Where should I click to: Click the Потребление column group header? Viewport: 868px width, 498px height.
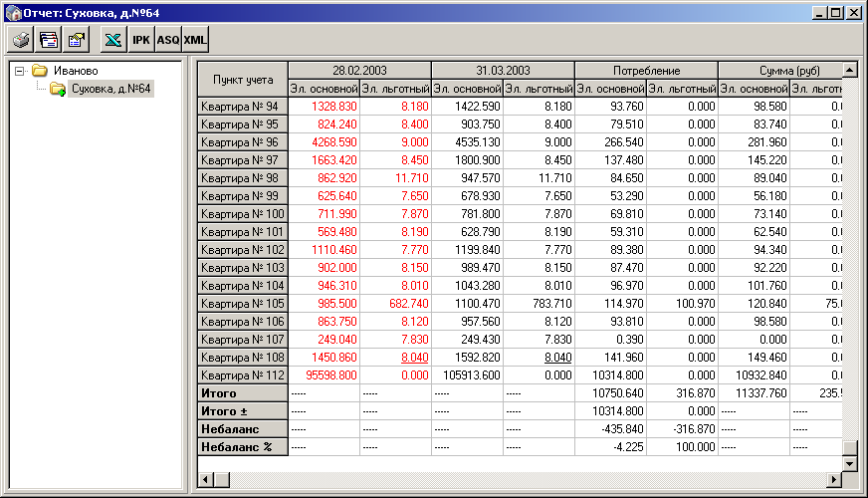[x=647, y=71]
